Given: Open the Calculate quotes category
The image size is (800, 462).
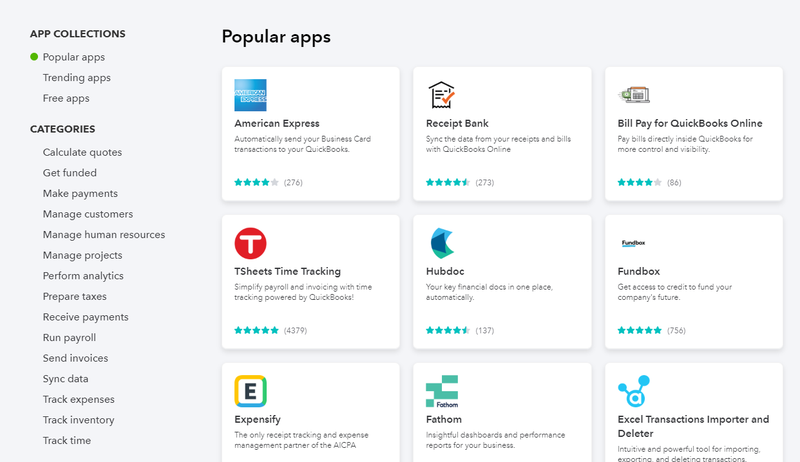Looking at the screenshot, I should [82, 152].
